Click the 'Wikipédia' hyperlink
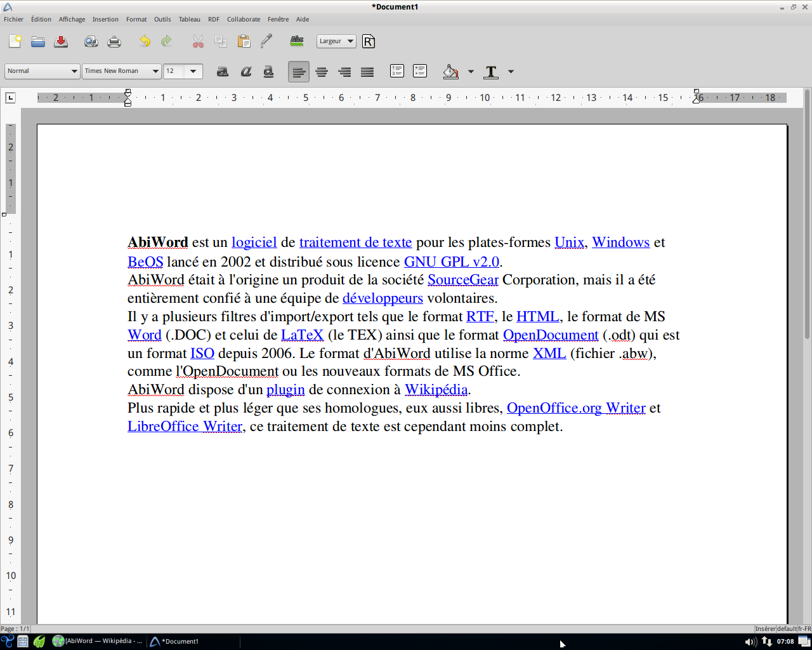The height and width of the screenshot is (650, 812). coord(436,390)
